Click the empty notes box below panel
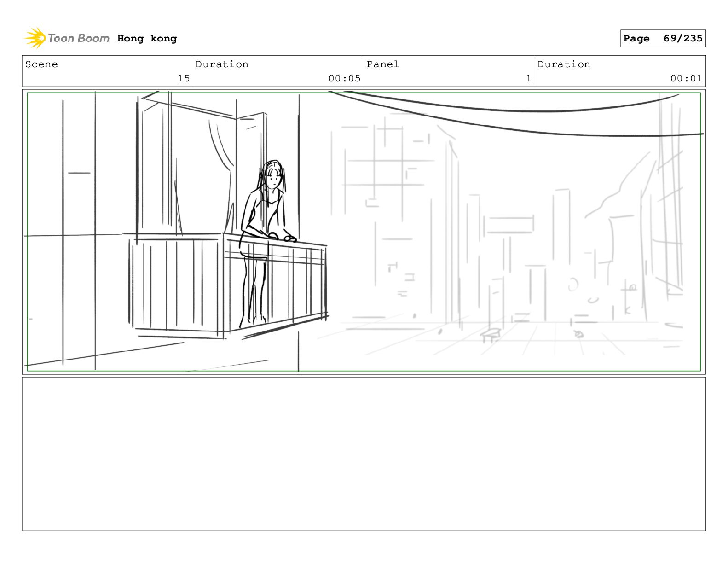The height and width of the screenshot is (564, 728). [x=364, y=454]
